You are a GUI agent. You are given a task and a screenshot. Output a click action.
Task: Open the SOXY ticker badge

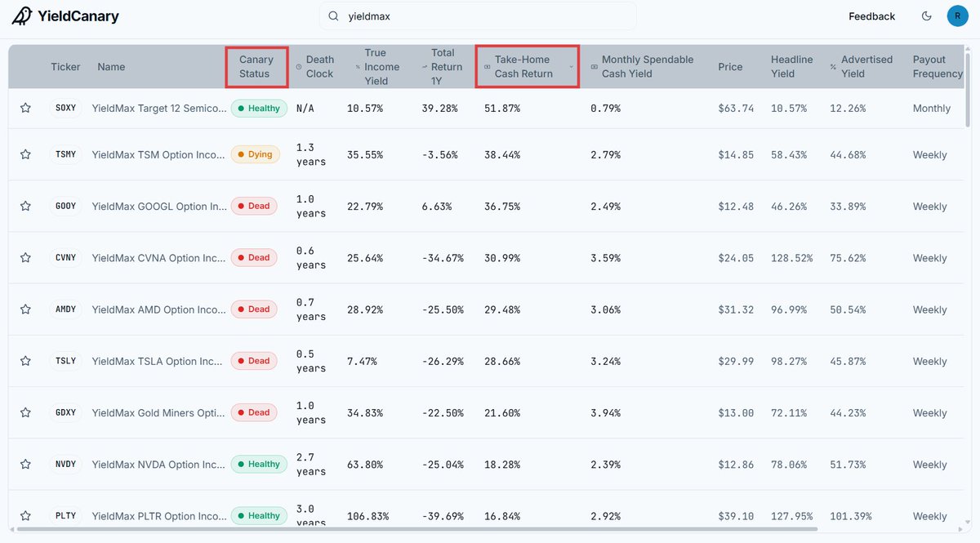point(66,108)
